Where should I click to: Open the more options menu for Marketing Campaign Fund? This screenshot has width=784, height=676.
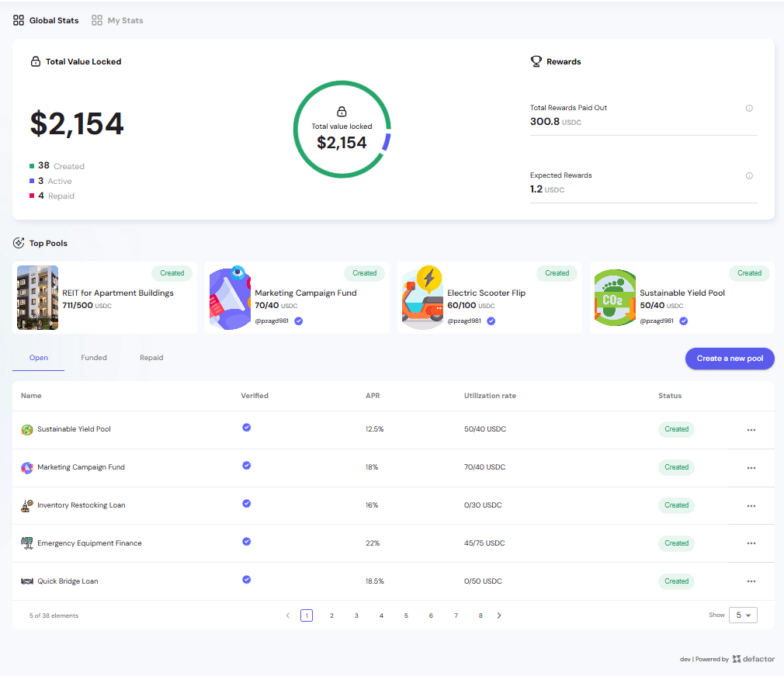751,468
